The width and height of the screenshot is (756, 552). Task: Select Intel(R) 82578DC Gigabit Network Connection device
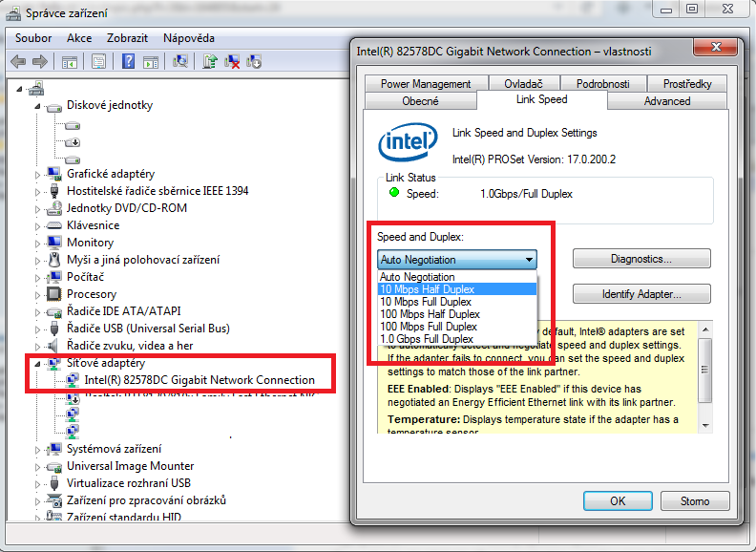[x=199, y=380]
